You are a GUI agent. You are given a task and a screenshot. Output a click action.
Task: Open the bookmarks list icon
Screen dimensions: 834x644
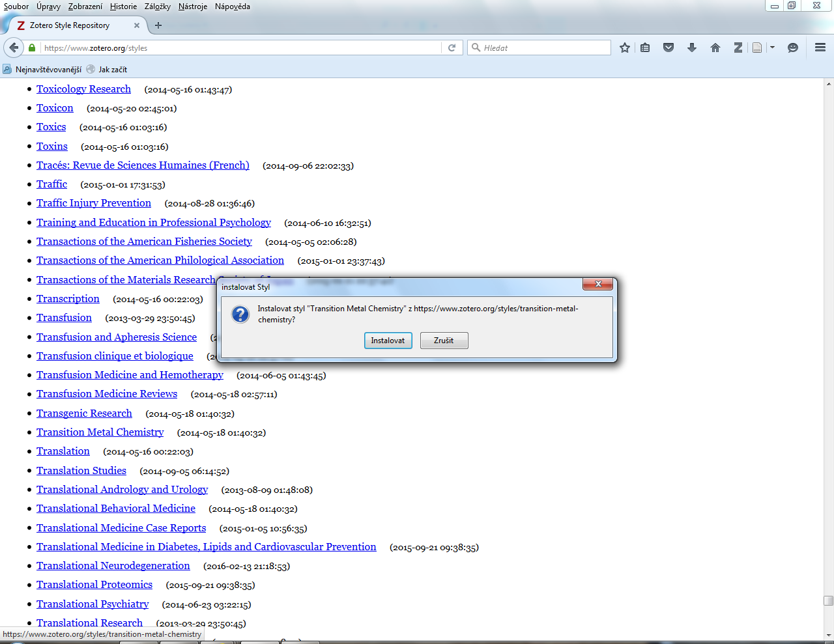(x=645, y=48)
